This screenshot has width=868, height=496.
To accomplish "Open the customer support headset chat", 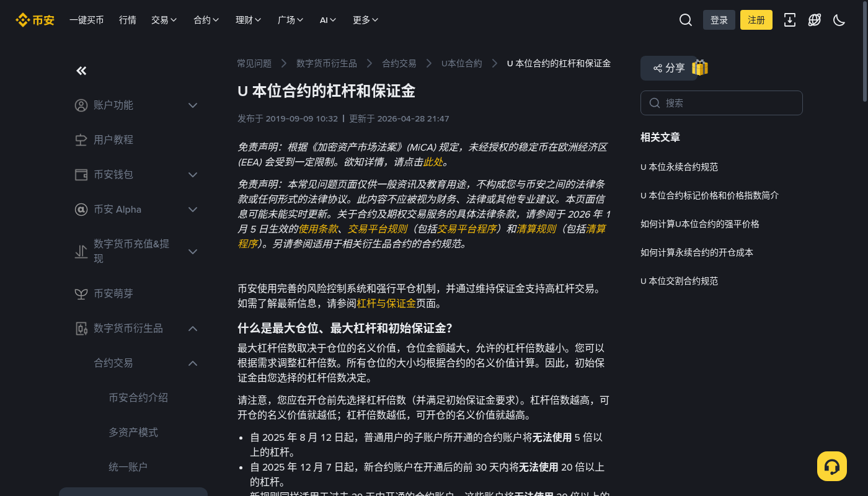I will click(832, 466).
